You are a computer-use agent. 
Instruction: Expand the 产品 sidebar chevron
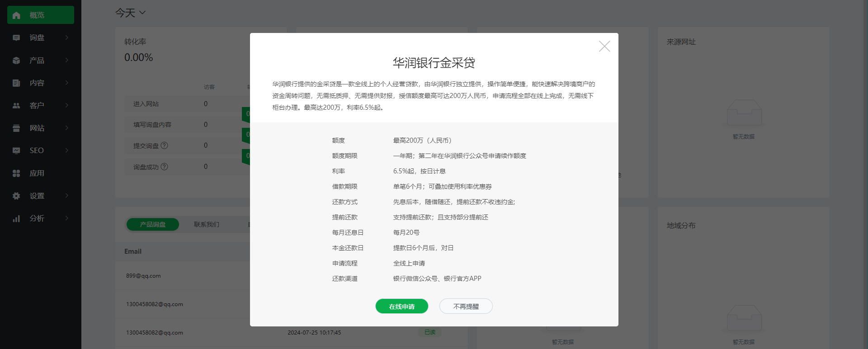(x=67, y=60)
